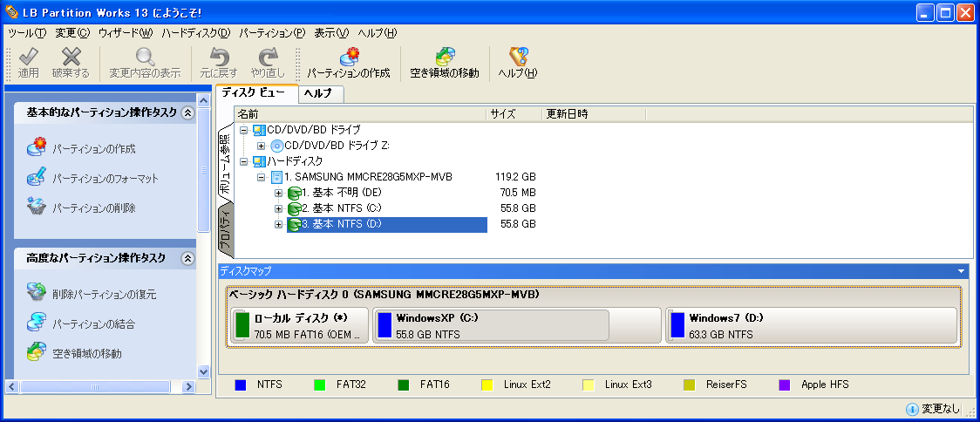Click the 元に戻す undo arrow icon
The width and height of the screenshot is (980, 422).
click(219, 57)
